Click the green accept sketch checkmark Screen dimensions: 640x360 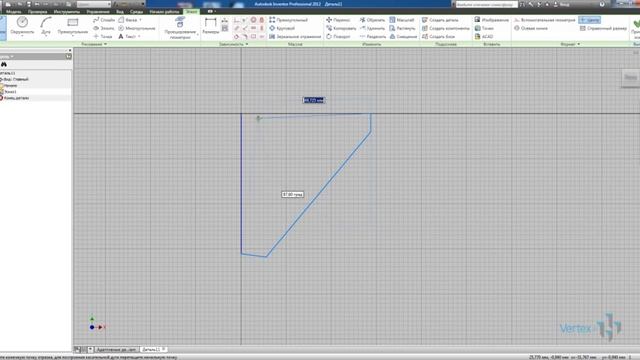click(x=636, y=24)
